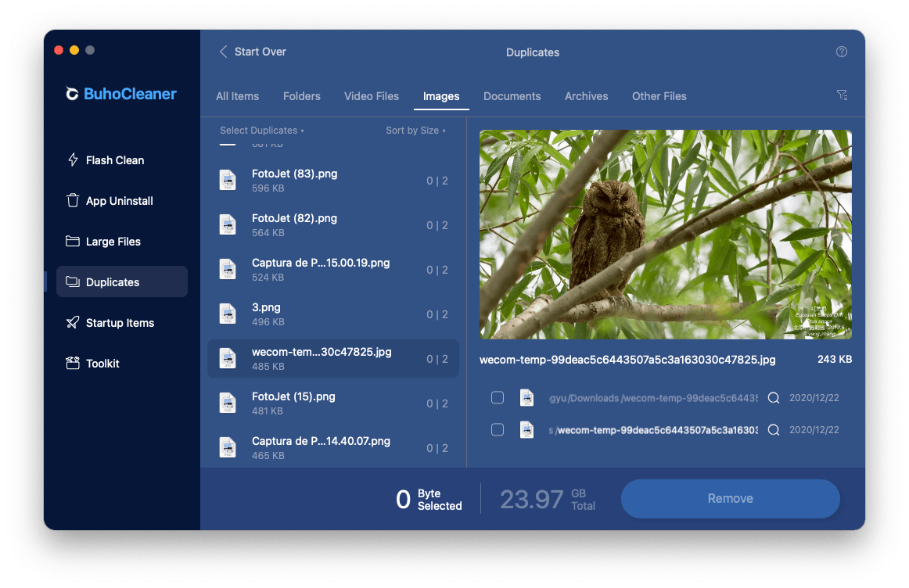Image resolution: width=909 pixels, height=588 pixels.
Task: Open the Sort by Size dropdown
Action: (415, 131)
